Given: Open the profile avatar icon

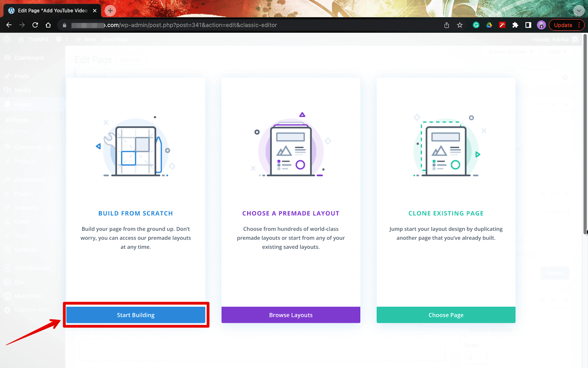Looking at the screenshot, I should (x=541, y=25).
